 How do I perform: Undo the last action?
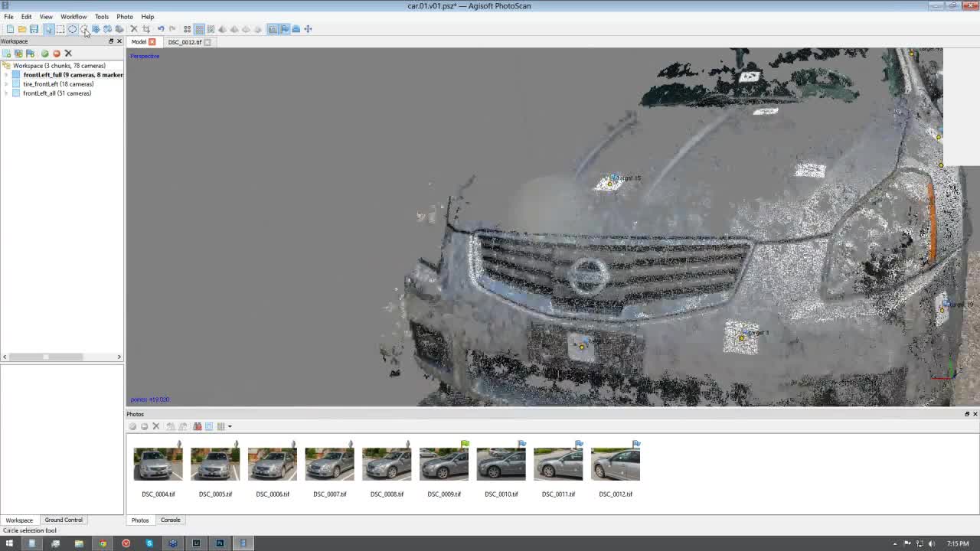coord(161,29)
